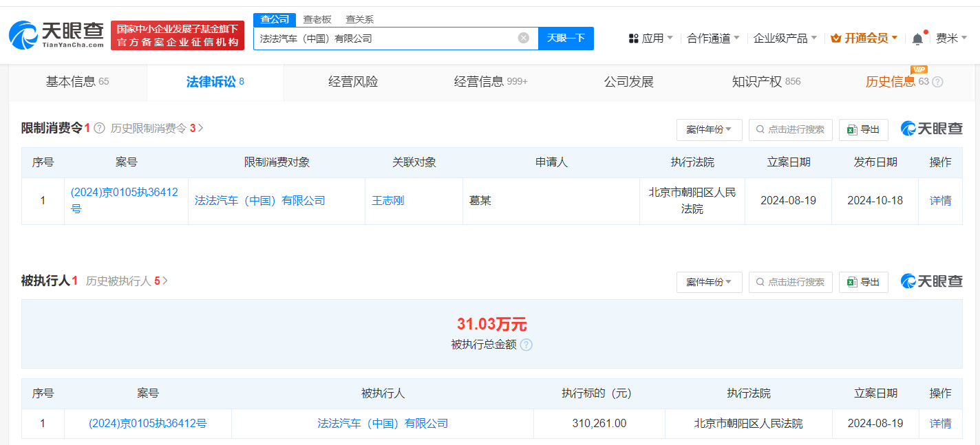The image size is (980, 445).
Task: Click the red 官方备案企业征信机构 banner
Action: tap(178, 36)
